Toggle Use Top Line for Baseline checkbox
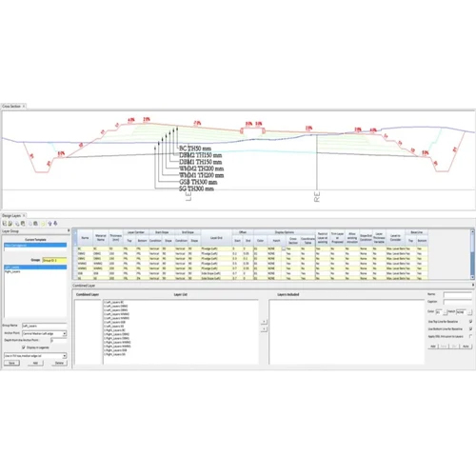 point(470,322)
